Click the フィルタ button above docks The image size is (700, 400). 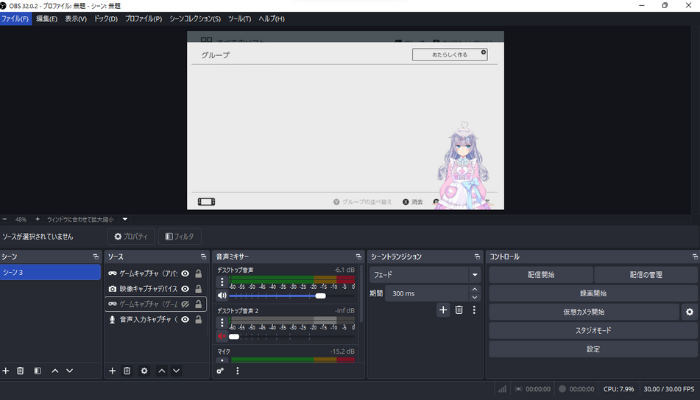(179, 237)
